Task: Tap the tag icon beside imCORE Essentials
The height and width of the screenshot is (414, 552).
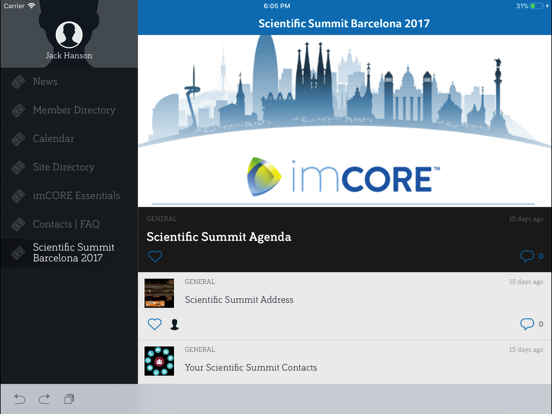Action: [x=18, y=196]
